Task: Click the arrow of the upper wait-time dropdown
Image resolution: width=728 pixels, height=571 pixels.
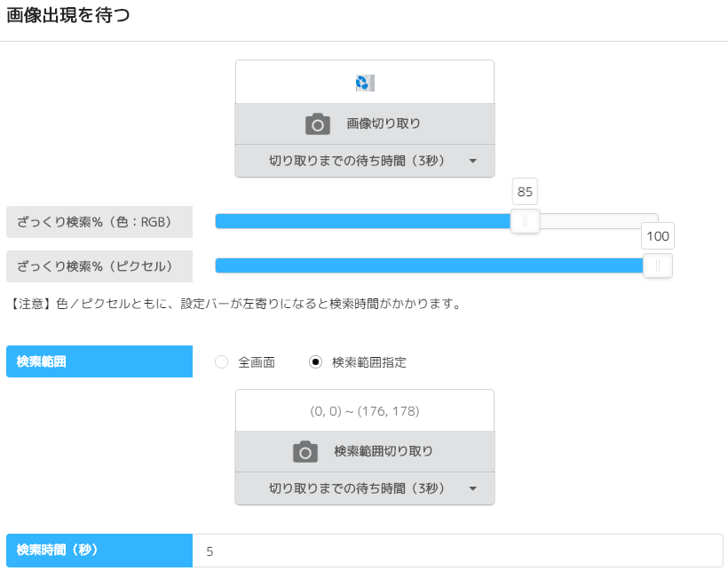Action: click(472, 162)
